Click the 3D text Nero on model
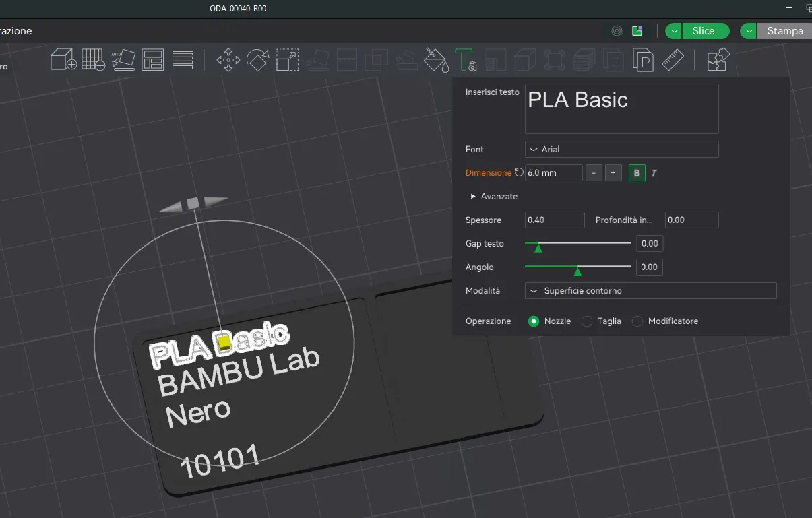 197,414
